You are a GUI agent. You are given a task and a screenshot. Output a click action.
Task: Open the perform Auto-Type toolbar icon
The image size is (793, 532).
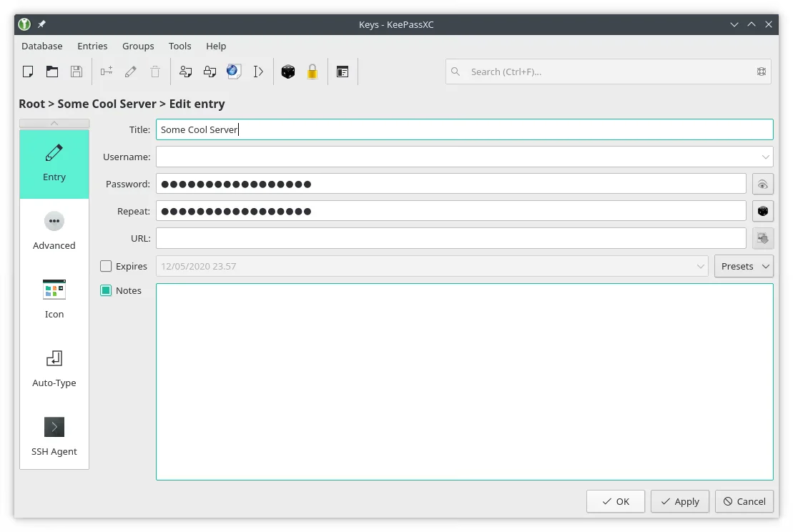(258, 72)
